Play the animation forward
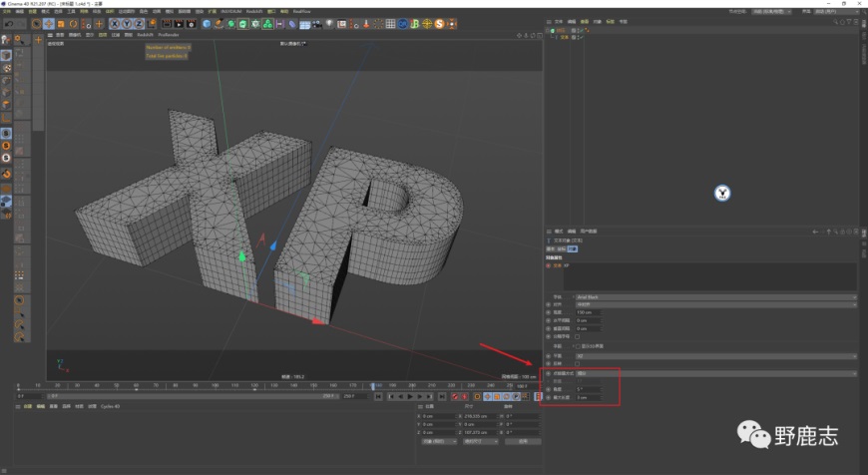 pos(410,396)
